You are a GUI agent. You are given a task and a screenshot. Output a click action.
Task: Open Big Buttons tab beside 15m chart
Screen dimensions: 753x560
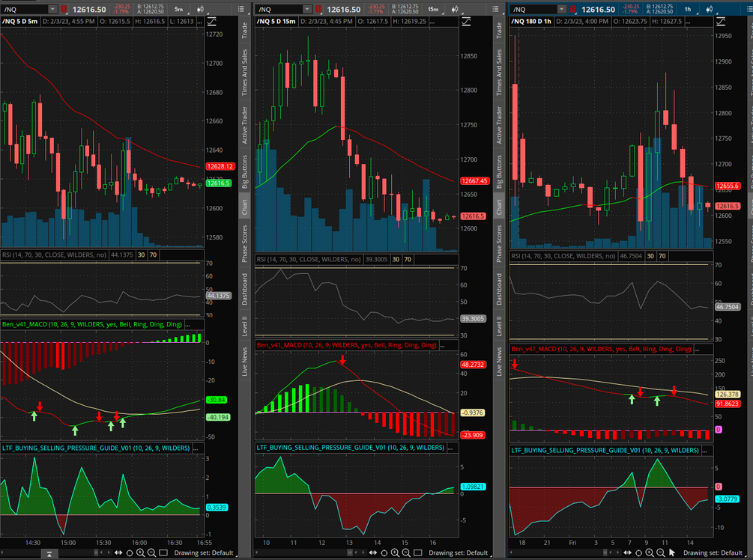point(499,171)
